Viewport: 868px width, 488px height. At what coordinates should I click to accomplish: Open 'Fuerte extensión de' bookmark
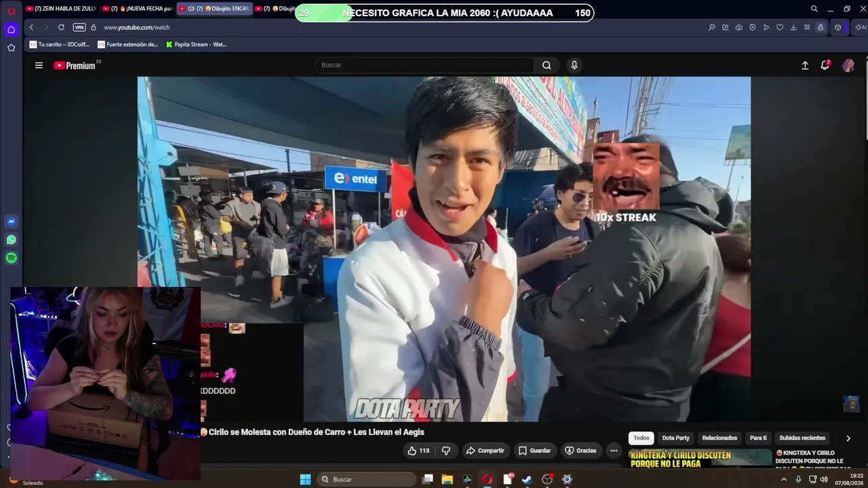tap(127, 45)
